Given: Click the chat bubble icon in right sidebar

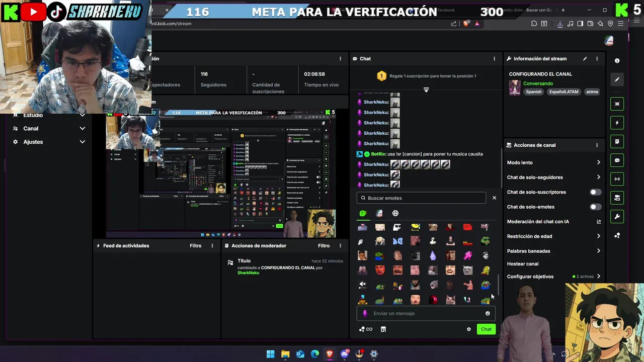Looking at the screenshot, I should (x=617, y=160).
